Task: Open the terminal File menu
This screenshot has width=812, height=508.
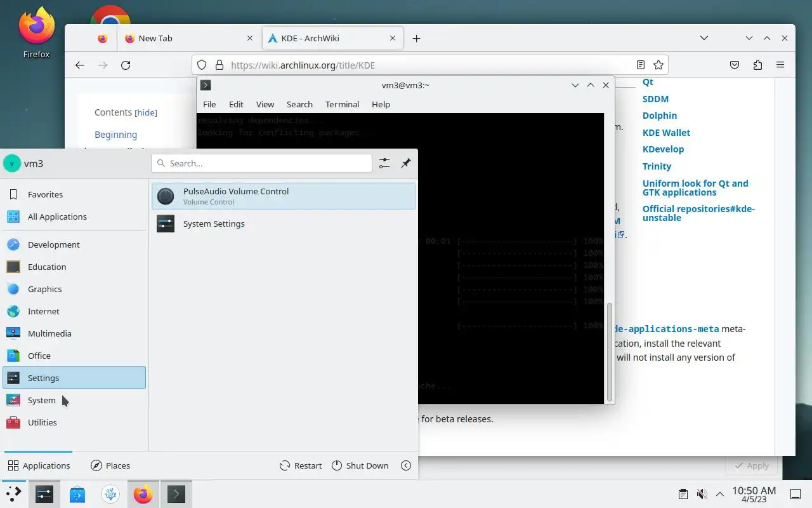Action: [x=209, y=104]
